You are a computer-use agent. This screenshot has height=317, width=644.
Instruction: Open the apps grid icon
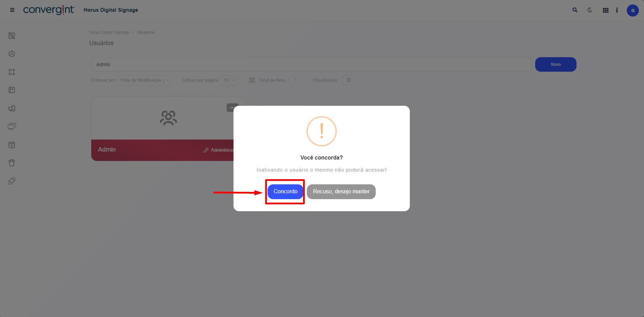[605, 10]
